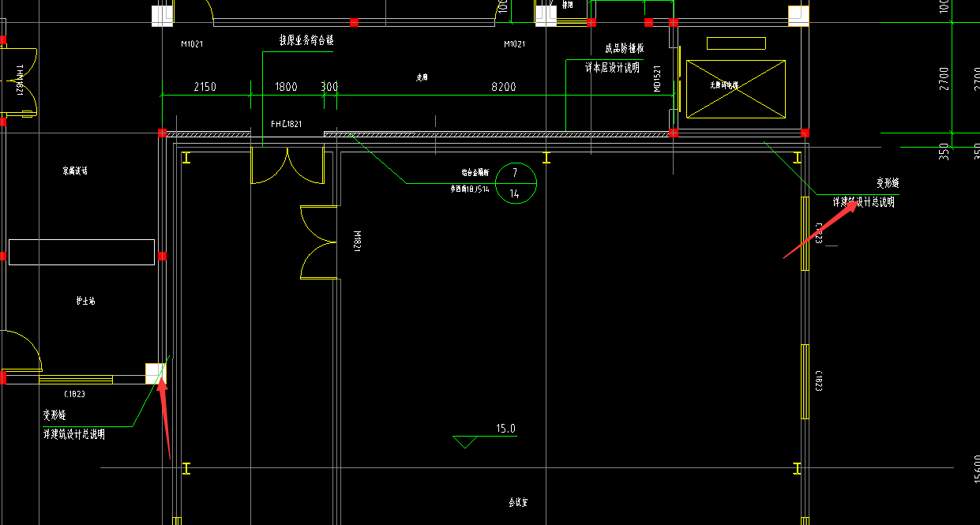
Task: Select the FH乙1821 double door symbol
Action: tap(287, 165)
